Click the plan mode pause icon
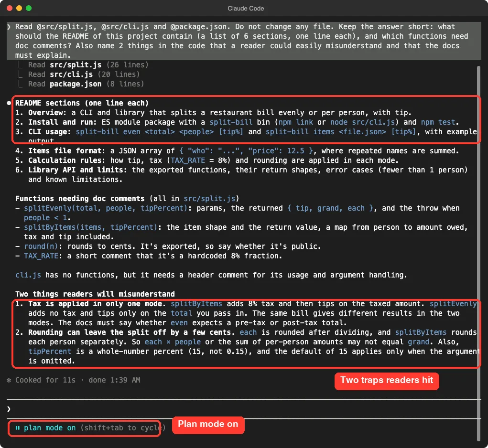The height and width of the screenshot is (448, 488). [17, 428]
